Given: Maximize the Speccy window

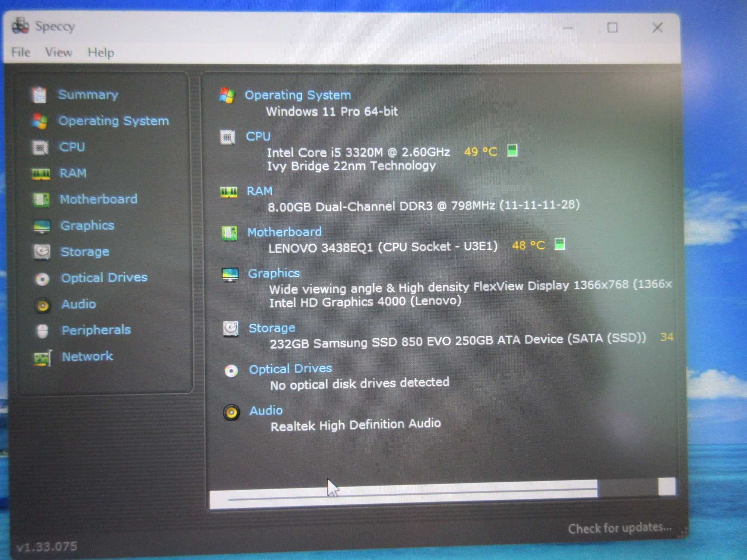Looking at the screenshot, I should point(613,28).
